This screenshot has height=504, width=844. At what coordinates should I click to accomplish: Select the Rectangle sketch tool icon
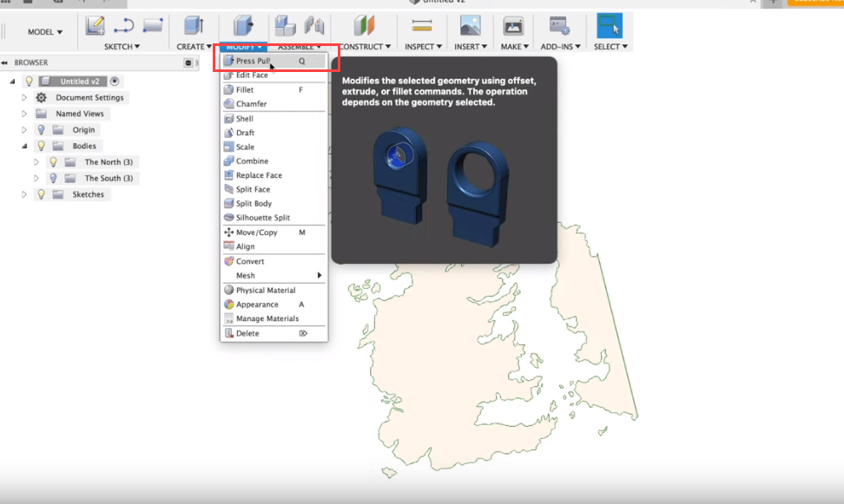[x=153, y=25]
